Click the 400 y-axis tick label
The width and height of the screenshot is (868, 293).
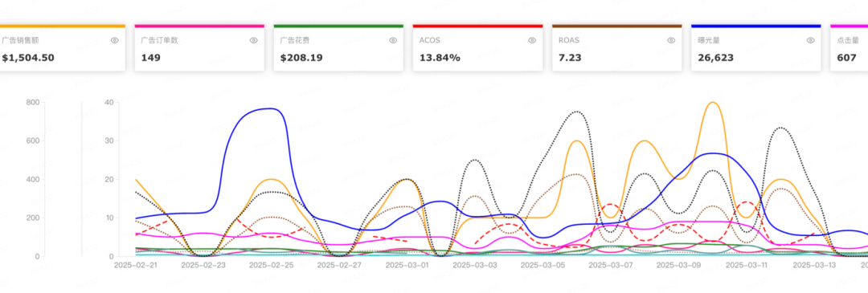33,180
